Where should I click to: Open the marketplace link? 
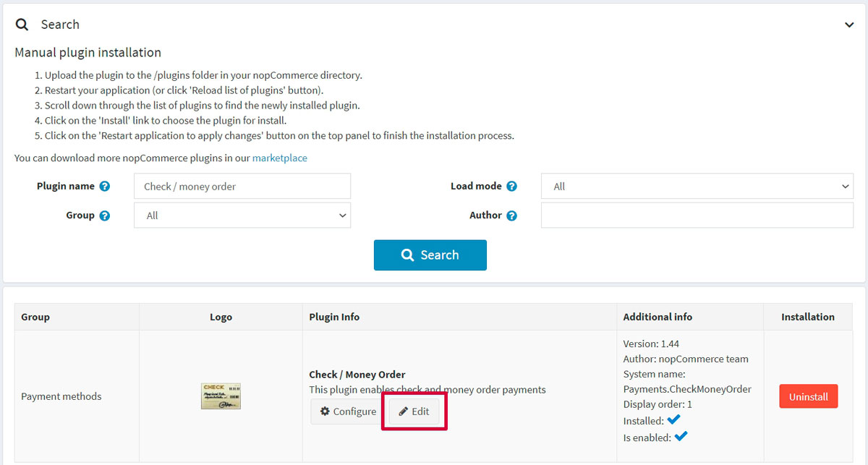(x=279, y=158)
